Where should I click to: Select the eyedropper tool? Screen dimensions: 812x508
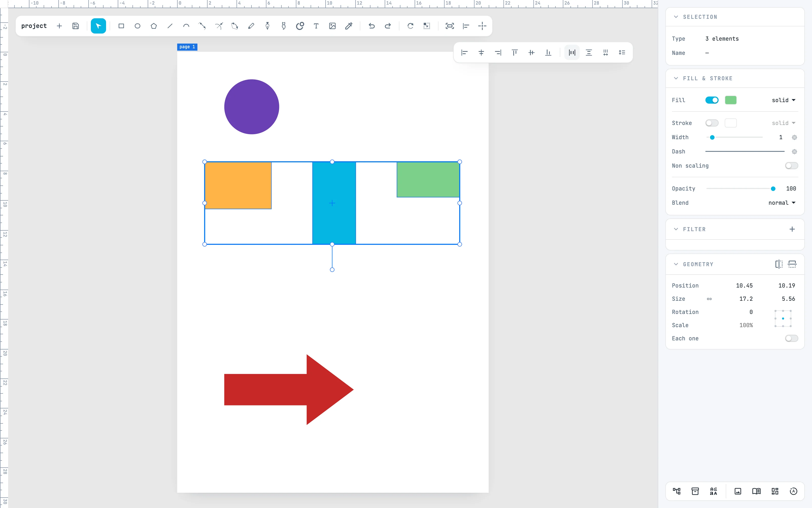[x=349, y=26]
